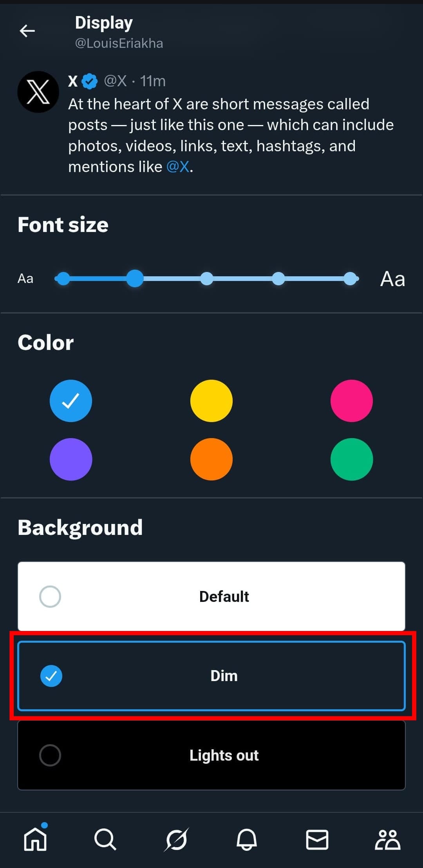The image size is (423, 868).
Task: Open the Grok tab
Action: click(x=176, y=839)
